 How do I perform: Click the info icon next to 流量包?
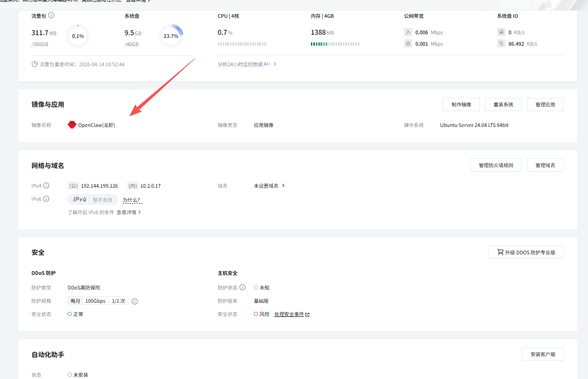[x=51, y=16]
